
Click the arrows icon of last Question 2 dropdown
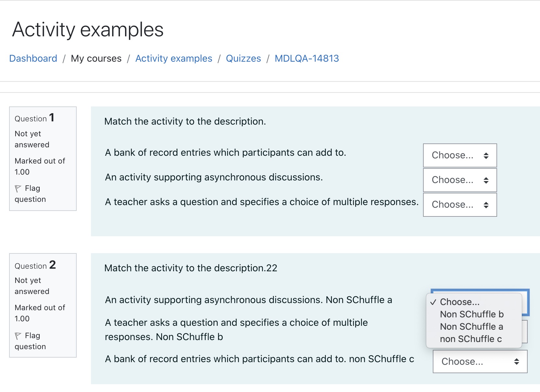click(x=517, y=361)
